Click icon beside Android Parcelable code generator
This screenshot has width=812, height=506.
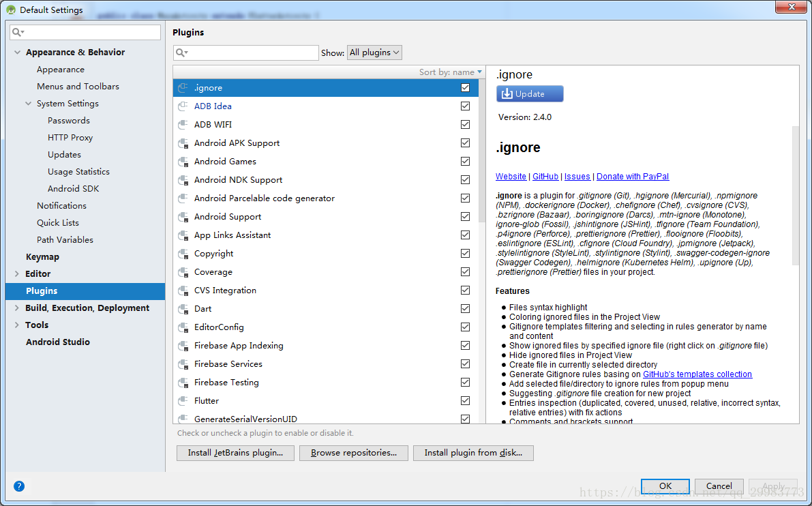pyautogui.click(x=182, y=198)
